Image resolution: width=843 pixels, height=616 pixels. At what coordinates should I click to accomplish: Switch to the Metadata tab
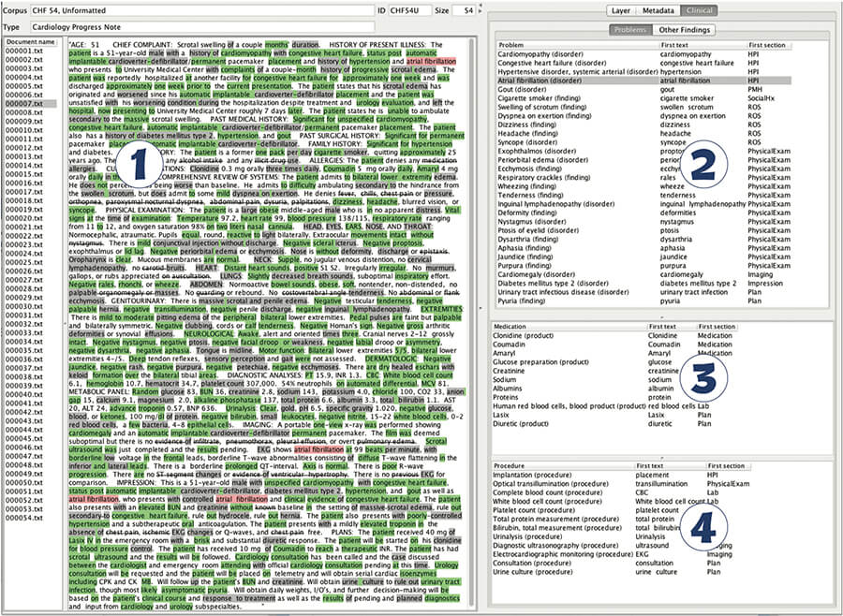tap(658, 10)
